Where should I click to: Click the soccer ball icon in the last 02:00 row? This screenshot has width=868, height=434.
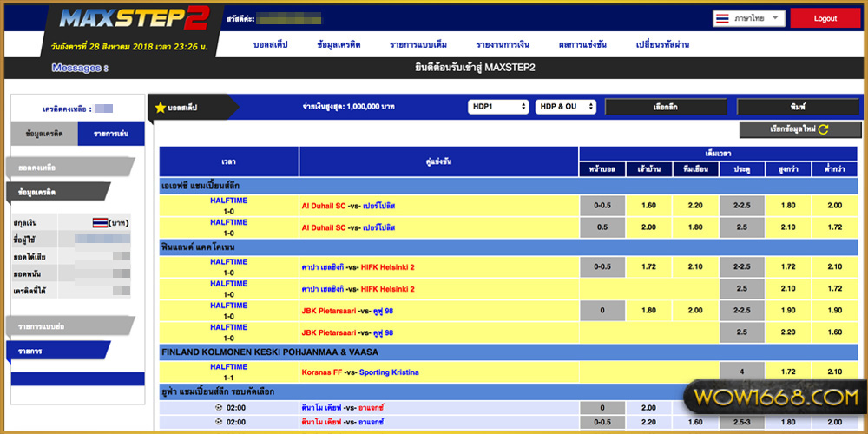pyautogui.click(x=218, y=423)
